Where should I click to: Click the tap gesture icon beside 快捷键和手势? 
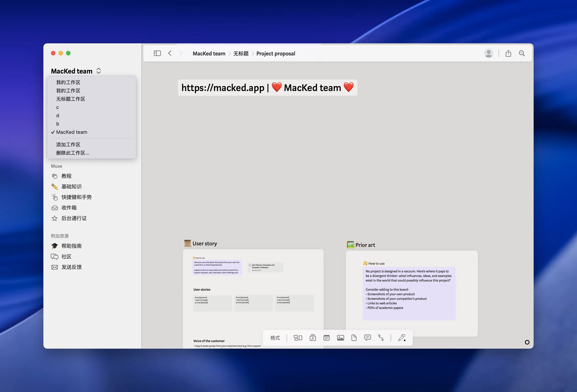(x=55, y=197)
